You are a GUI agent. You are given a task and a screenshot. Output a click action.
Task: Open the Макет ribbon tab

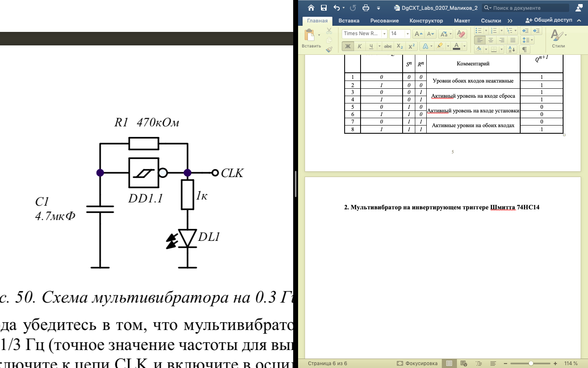coord(462,20)
